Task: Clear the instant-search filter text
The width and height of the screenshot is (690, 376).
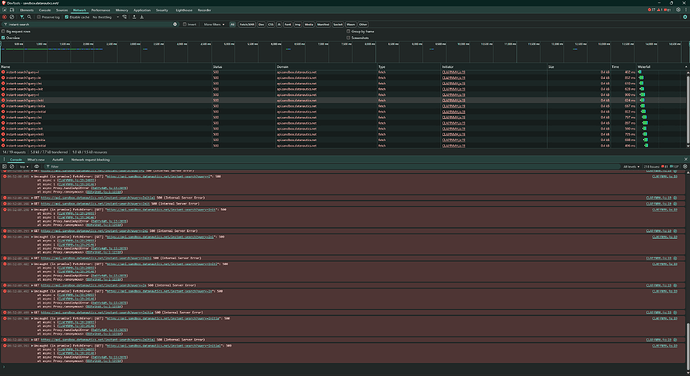Action: pyautogui.click(x=175, y=24)
